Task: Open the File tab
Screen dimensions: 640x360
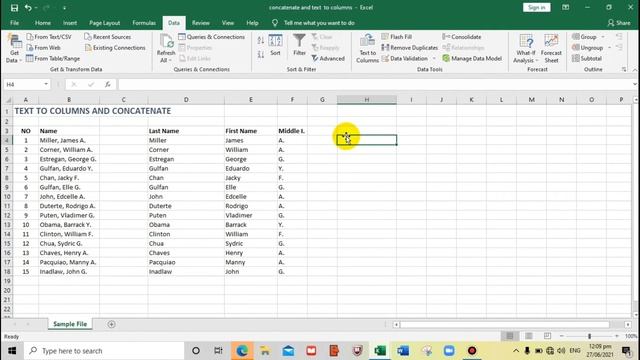Action: point(14,23)
